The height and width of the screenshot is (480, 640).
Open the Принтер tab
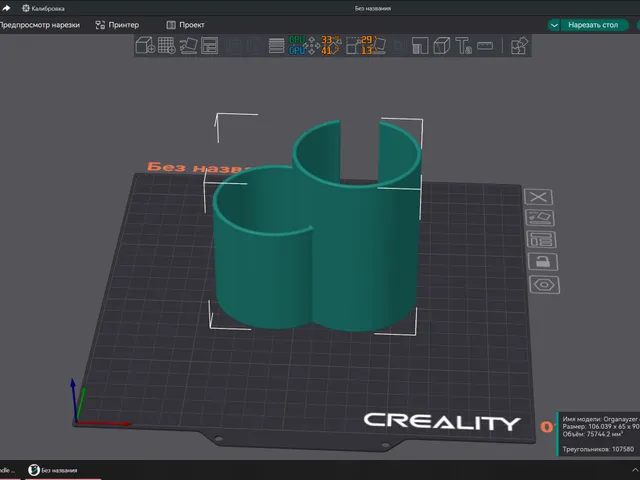pos(117,25)
